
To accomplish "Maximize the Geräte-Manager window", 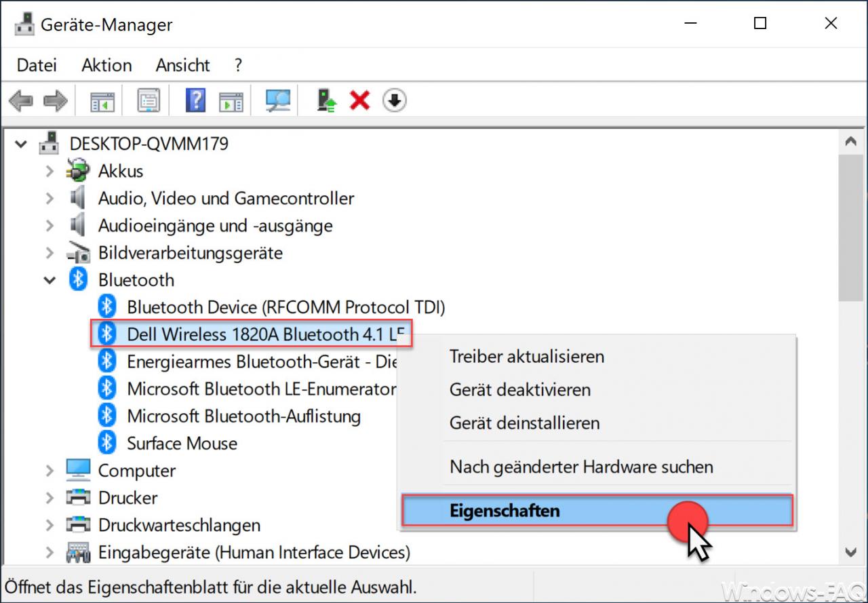I will (x=760, y=24).
